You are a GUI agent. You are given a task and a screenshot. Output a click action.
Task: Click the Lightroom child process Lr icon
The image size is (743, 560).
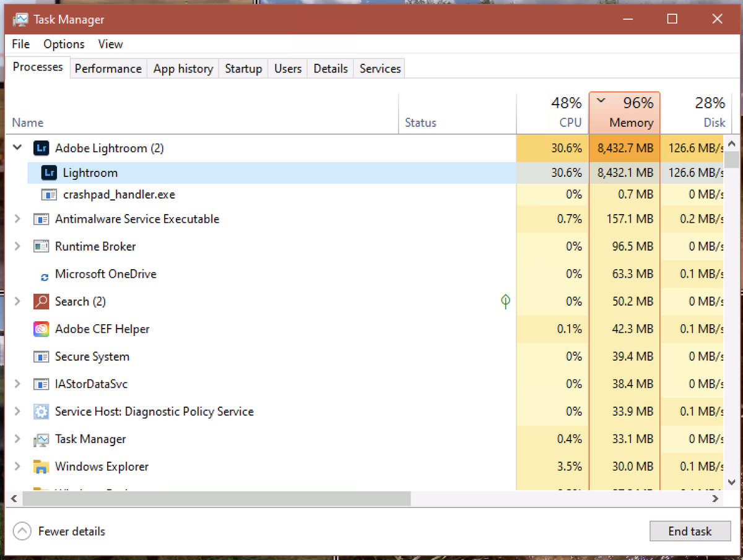pos(49,173)
